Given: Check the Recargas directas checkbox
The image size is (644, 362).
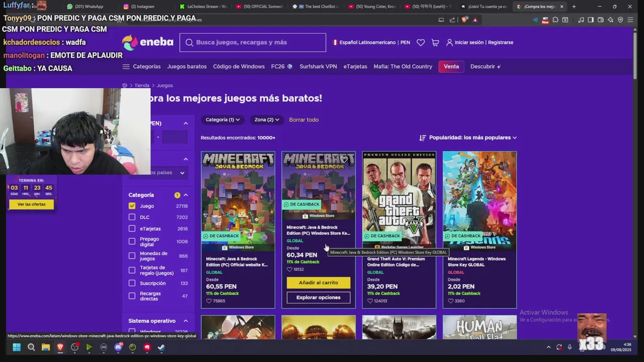Looking at the screenshot, I should click(x=132, y=296).
